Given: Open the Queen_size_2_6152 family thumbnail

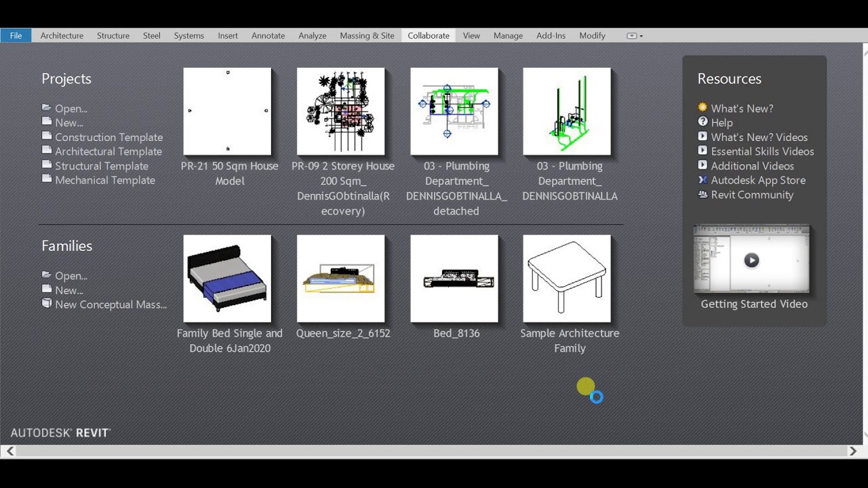Looking at the screenshot, I should click(x=340, y=279).
